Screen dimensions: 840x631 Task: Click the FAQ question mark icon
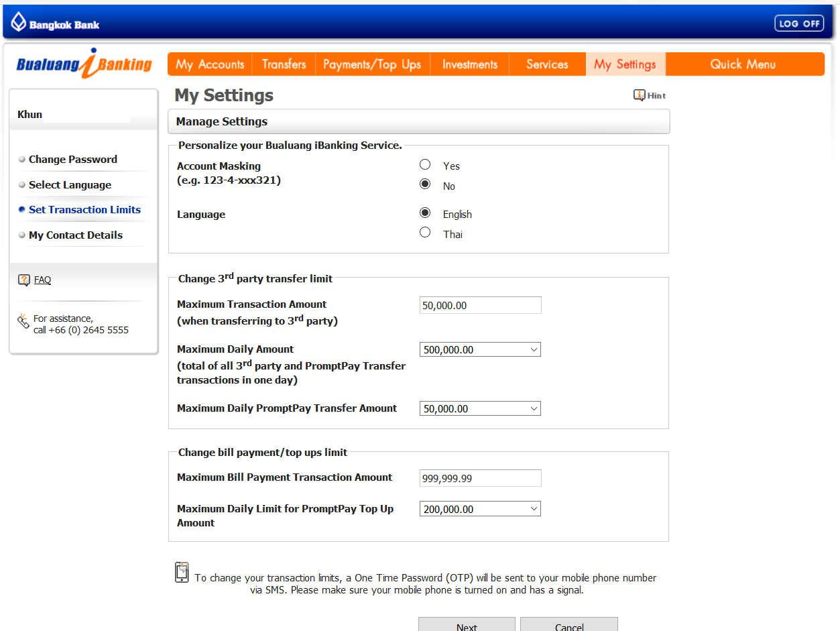pos(24,280)
